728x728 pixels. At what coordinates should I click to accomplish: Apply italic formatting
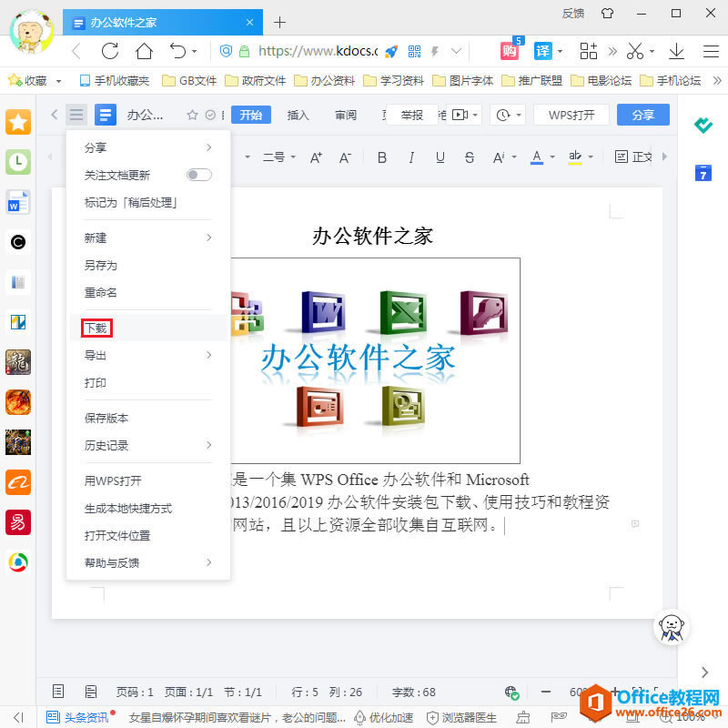(x=411, y=157)
